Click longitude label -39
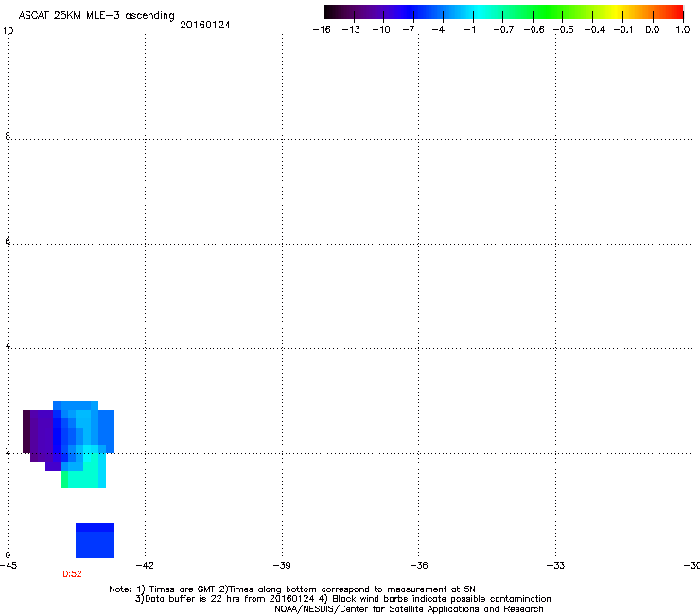Image resolution: width=700 pixels, height=615 pixels. click(x=282, y=566)
